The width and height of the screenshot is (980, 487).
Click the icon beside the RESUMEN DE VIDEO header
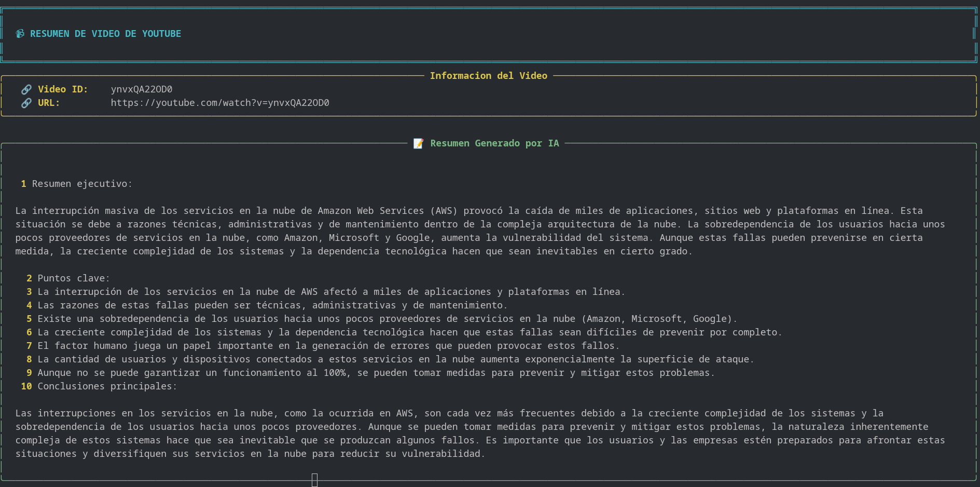click(20, 34)
